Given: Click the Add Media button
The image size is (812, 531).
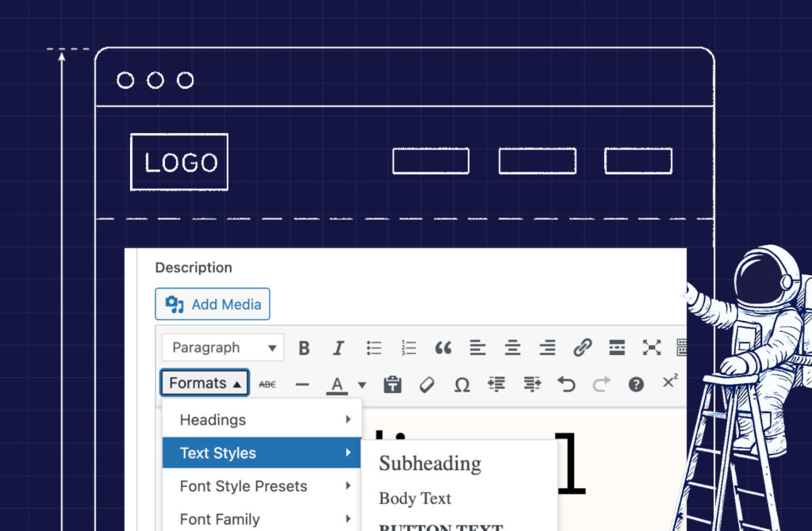Looking at the screenshot, I should click(213, 304).
